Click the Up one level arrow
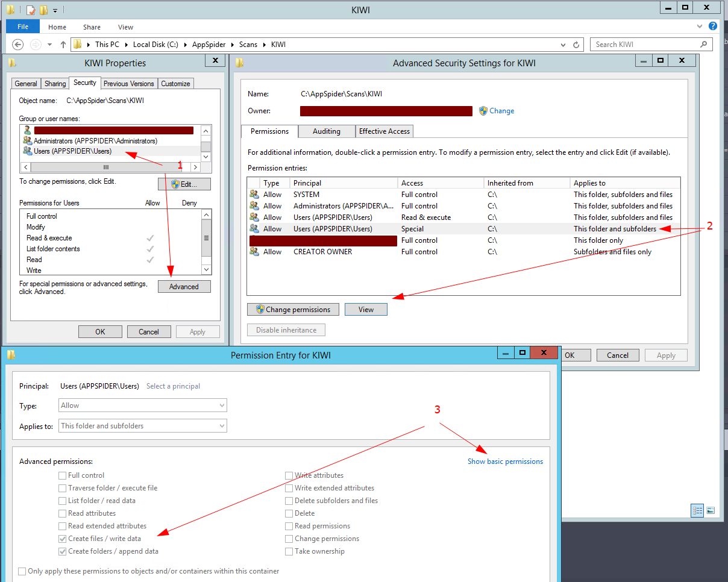Screen dimensions: 728x582 pyautogui.click(x=63, y=45)
